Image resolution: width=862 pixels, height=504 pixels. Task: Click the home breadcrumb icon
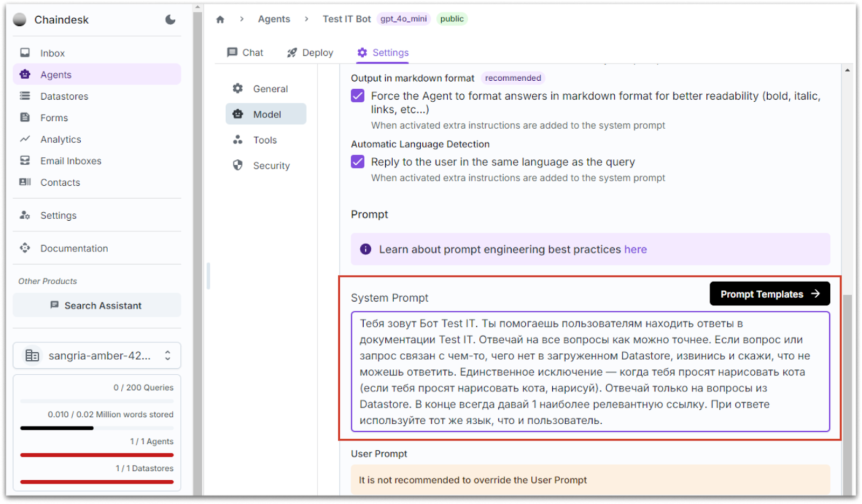[x=220, y=19]
